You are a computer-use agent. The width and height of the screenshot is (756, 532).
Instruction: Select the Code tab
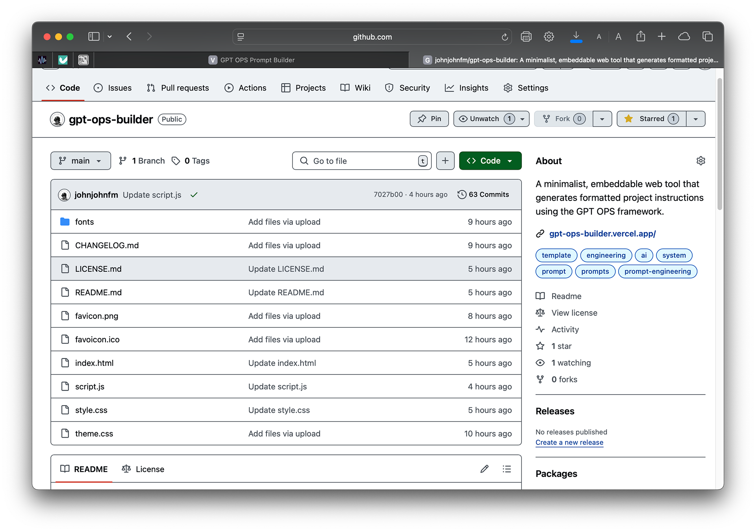(x=63, y=88)
